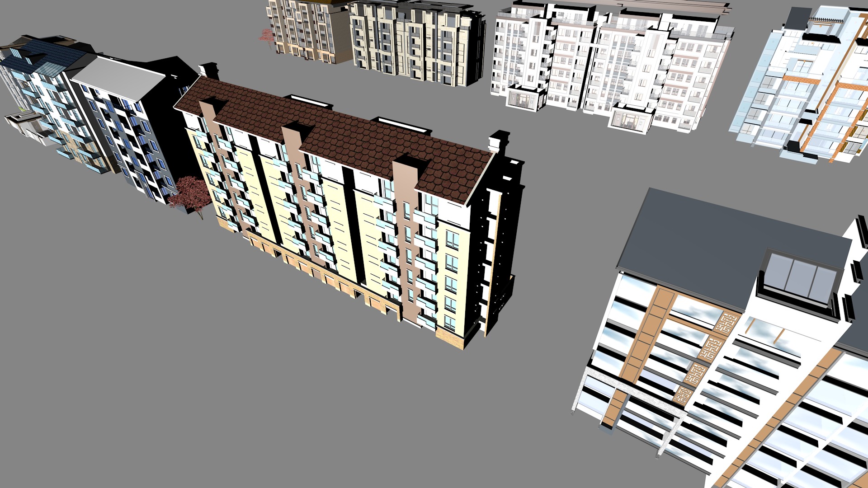Select the brown tiled-roof apartment building
Viewport: 868px width, 488px height.
point(348,208)
